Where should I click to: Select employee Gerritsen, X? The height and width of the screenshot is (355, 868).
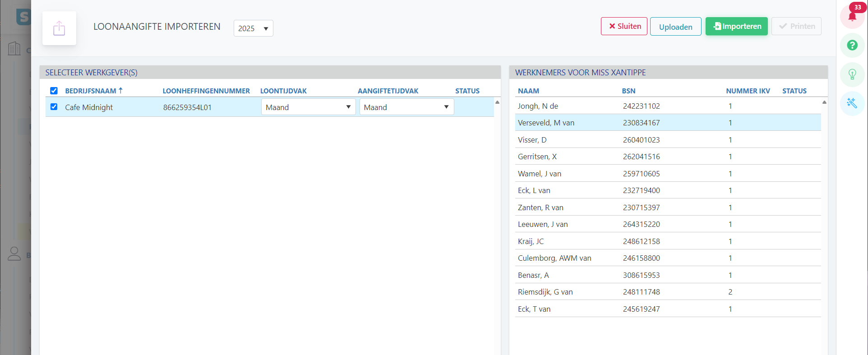tap(537, 157)
